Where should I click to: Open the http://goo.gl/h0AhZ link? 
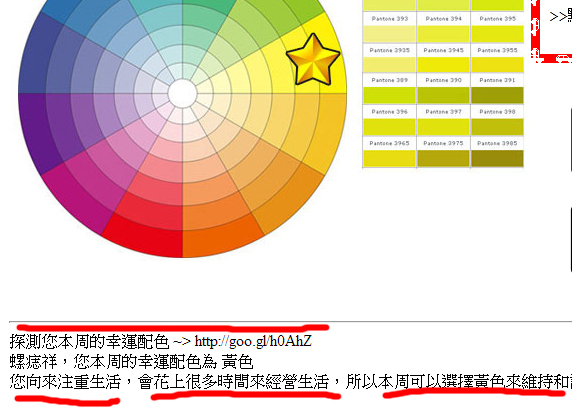[253, 341]
